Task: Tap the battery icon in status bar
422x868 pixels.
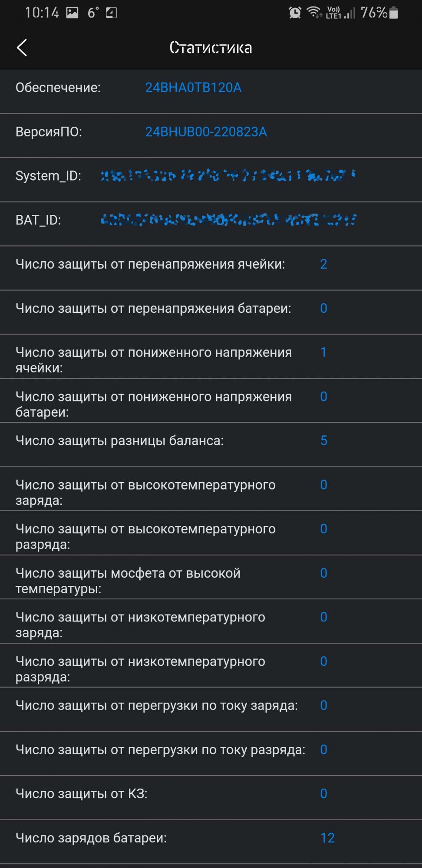Action: [x=394, y=13]
